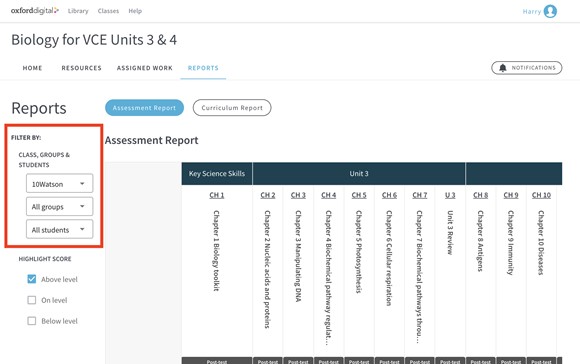The height and width of the screenshot is (364, 580).
Task: Show the Assessment Report
Action: (x=144, y=108)
